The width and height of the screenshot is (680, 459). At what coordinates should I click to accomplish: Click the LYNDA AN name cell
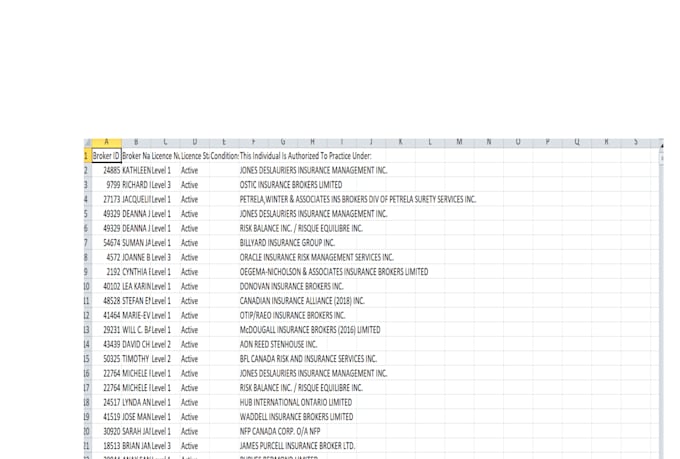tap(136, 403)
